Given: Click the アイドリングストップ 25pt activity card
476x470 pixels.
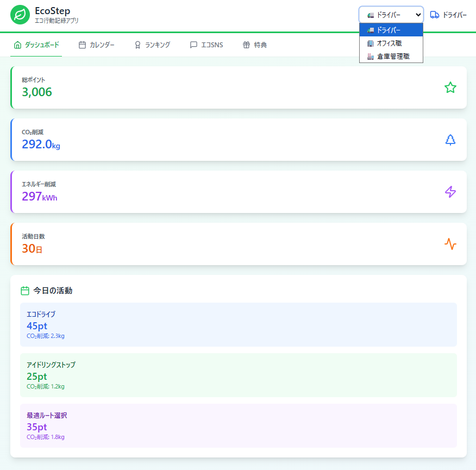Looking at the screenshot, I should pyautogui.click(x=238, y=375).
